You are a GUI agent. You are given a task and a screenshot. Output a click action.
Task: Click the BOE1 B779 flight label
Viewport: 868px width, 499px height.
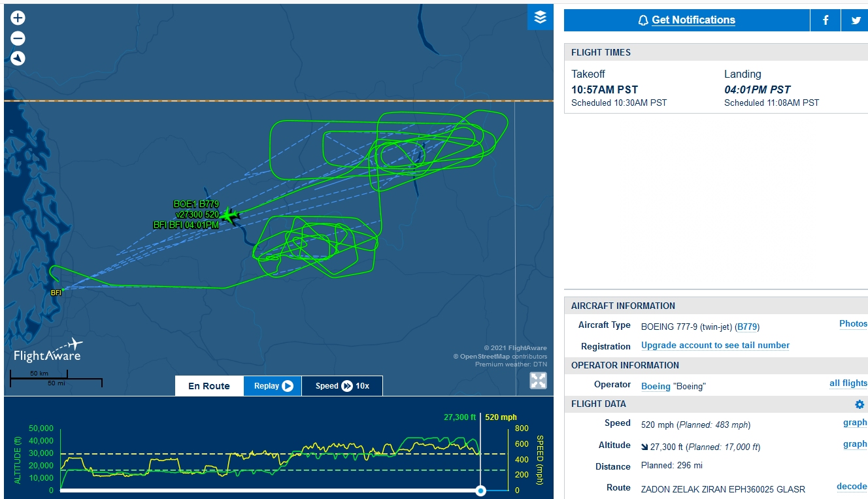[196, 204]
